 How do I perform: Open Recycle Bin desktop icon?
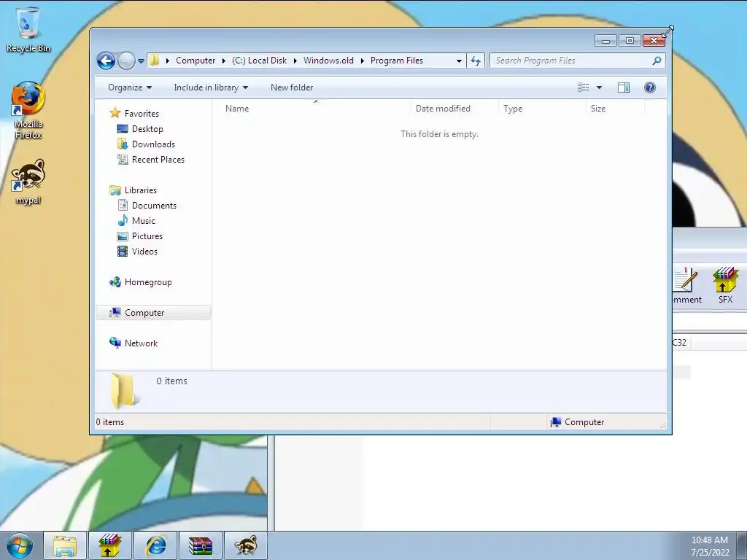point(28,29)
